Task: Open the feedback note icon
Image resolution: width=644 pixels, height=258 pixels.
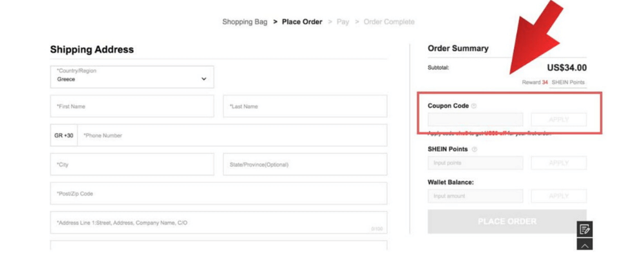Action: pos(585,229)
